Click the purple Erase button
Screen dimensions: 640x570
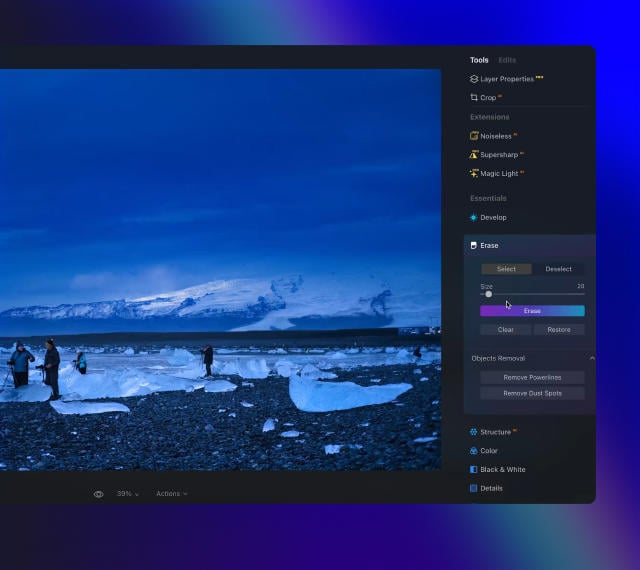click(532, 311)
